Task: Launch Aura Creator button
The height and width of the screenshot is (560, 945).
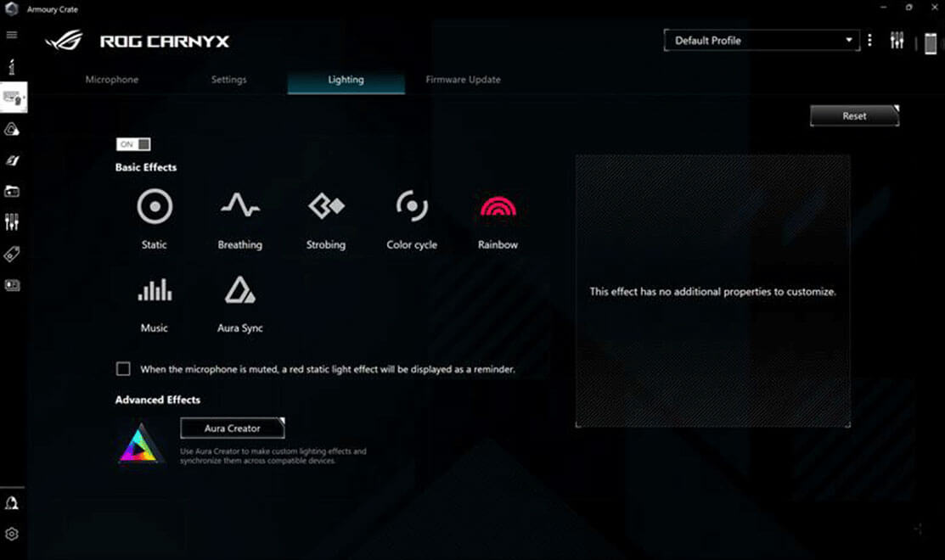Action: pyautogui.click(x=232, y=428)
